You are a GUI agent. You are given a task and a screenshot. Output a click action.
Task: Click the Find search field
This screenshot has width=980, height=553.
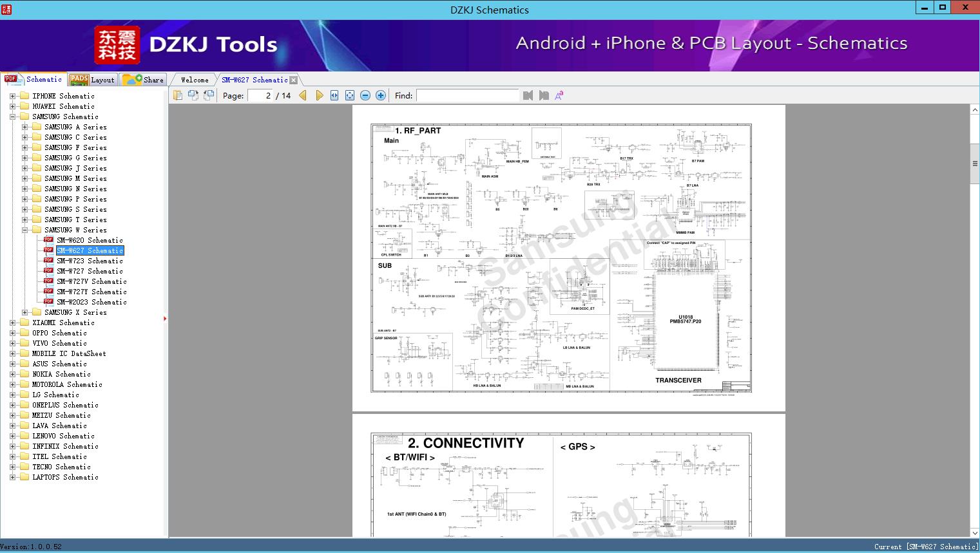(x=467, y=95)
